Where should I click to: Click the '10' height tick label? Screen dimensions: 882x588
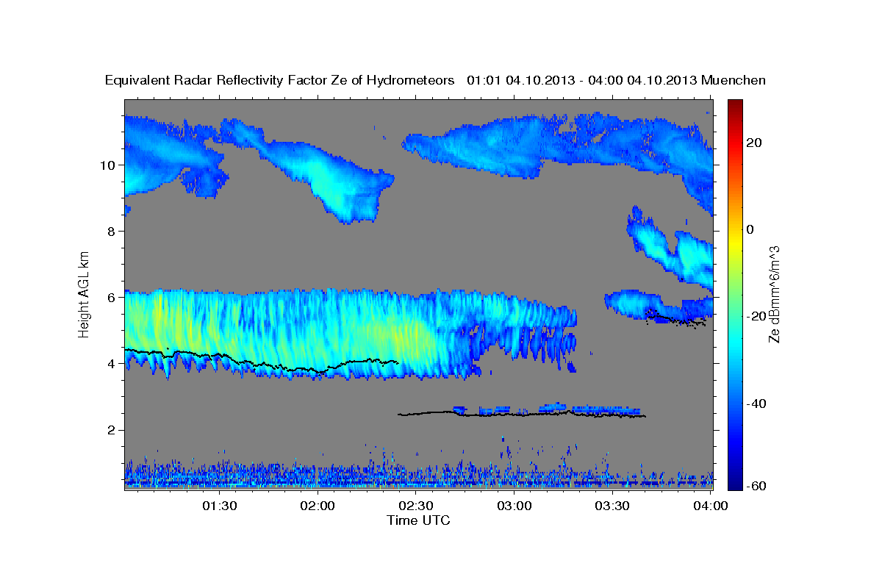(x=107, y=165)
